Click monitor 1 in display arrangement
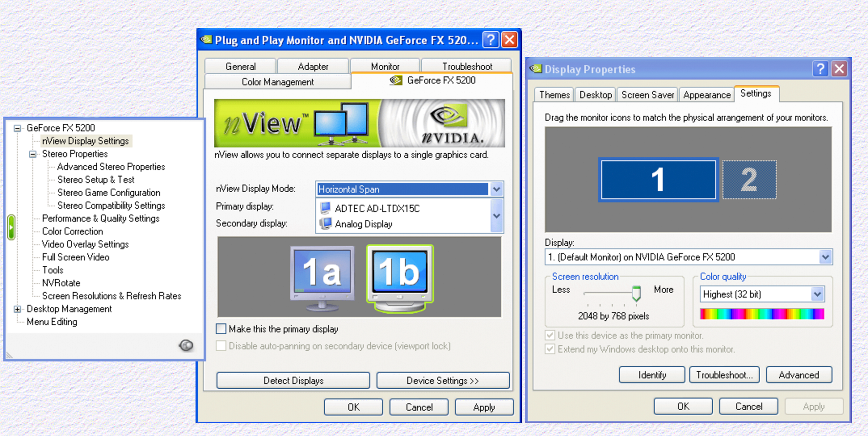This screenshot has height=436, width=868. click(x=658, y=179)
